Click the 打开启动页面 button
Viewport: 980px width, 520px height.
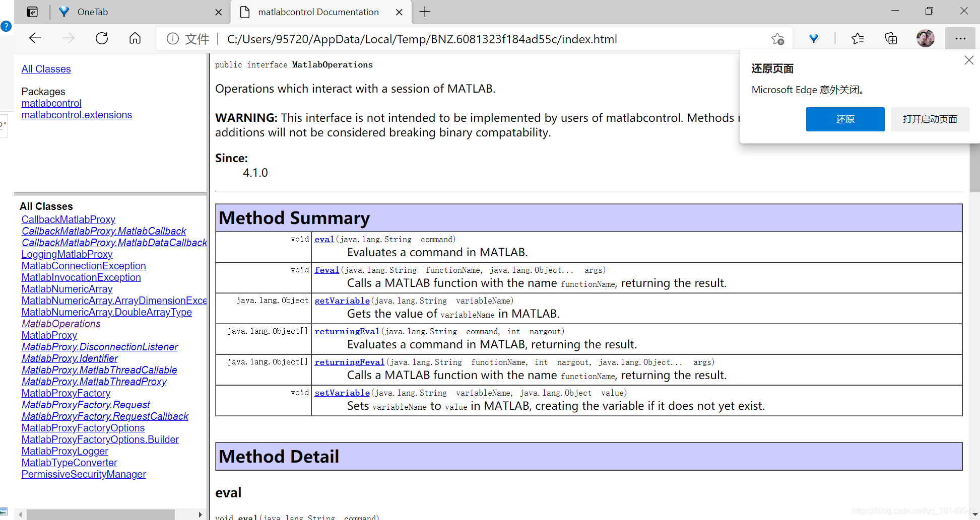click(930, 119)
